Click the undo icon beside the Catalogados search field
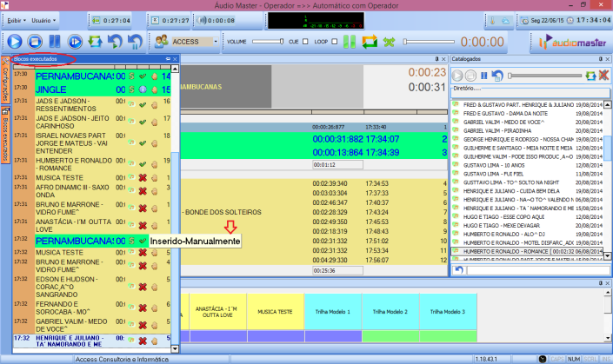This screenshot has height=364, width=613. click(x=458, y=270)
